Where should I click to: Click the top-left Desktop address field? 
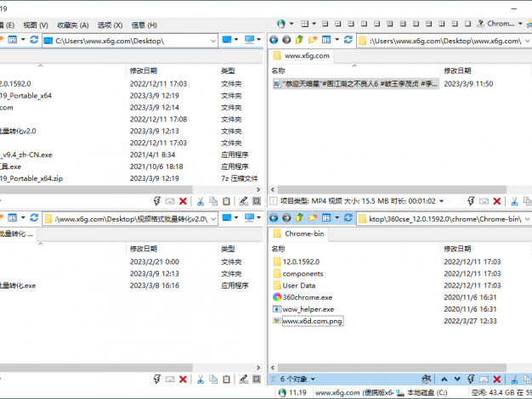tap(130, 41)
